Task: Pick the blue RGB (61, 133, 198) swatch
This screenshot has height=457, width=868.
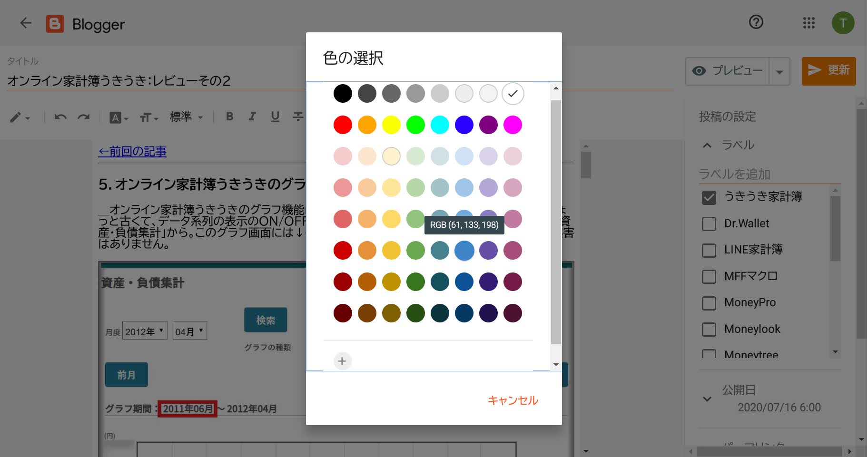Action: pyautogui.click(x=464, y=251)
